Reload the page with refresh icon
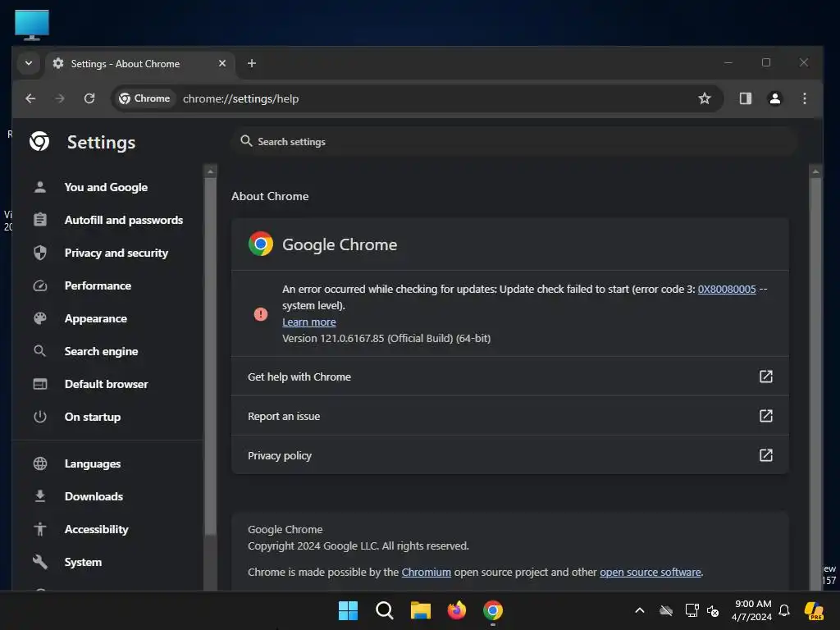Screen dimensions: 840x630 click(x=89, y=98)
